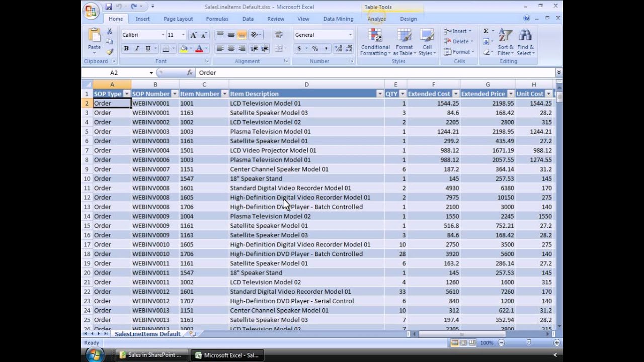The height and width of the screenshot is (362, 644).
Task: Open QTY column filter dropdown
Action: click(403, 94)
